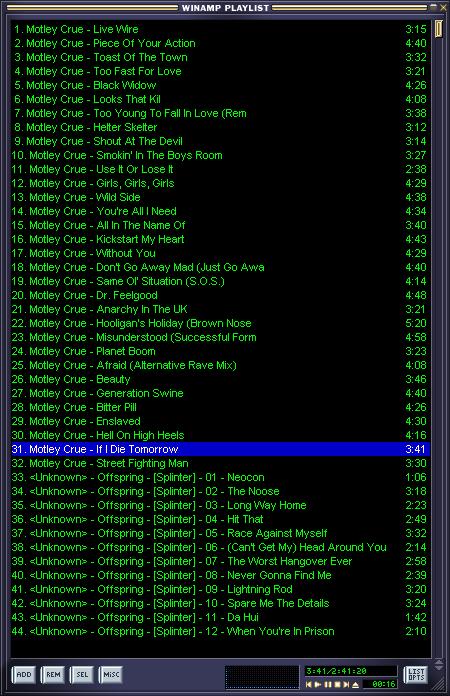This screenshot has width=450, height=696.
Task: Click the elapsed time display 00:16
Action: (380, 684)
